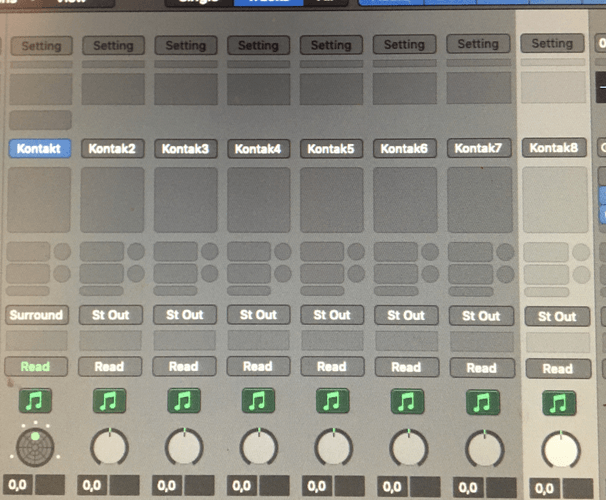606x500 pixels.
Task: Click the MIDI FX slot on Kontakt channel
Action: pyautogui.click(x=41, y=120)
